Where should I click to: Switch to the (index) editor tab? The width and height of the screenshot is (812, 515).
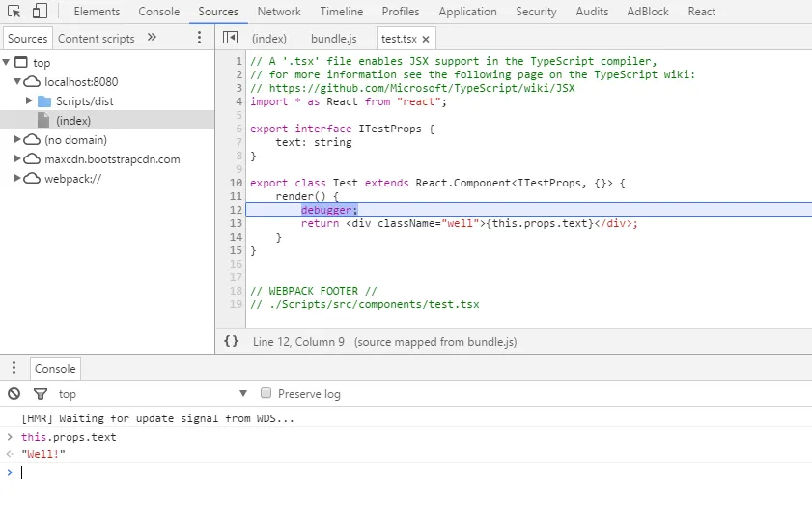coord(268,39)
